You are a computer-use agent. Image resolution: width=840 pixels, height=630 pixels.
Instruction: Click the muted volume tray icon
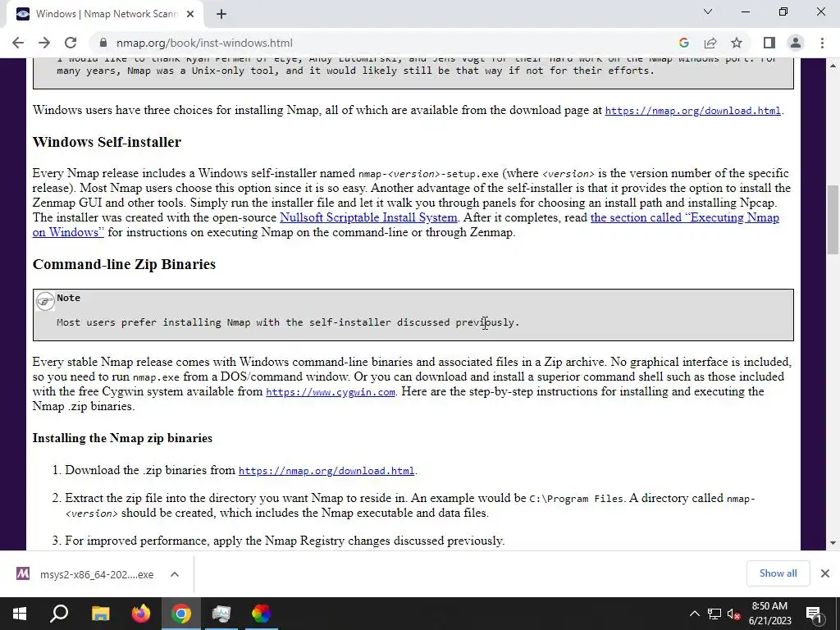733,614
